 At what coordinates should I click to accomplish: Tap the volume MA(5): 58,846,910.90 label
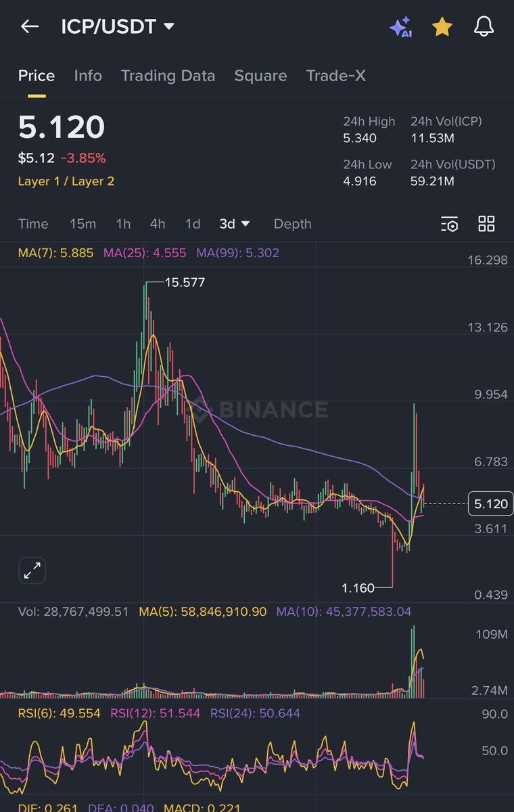[204, 612]
